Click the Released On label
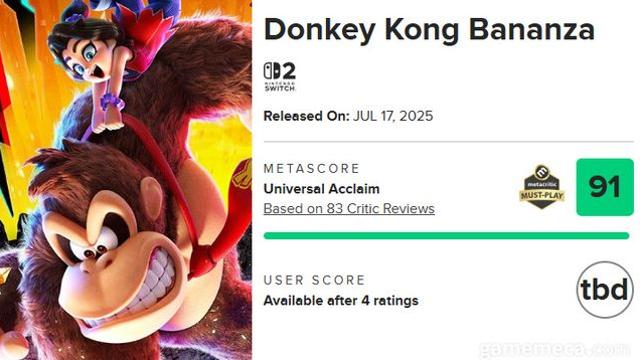 point(307,116)
